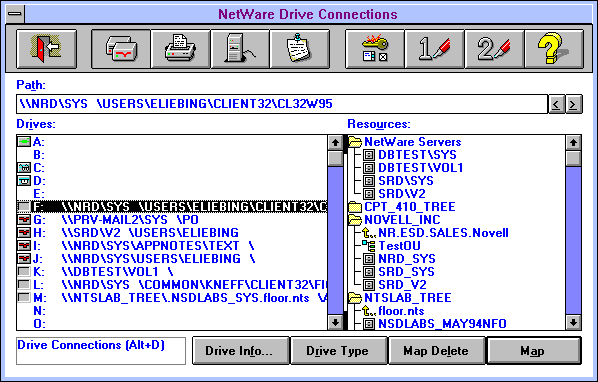Click the Resources list scrollbar thumb

(x=573, y=158)
